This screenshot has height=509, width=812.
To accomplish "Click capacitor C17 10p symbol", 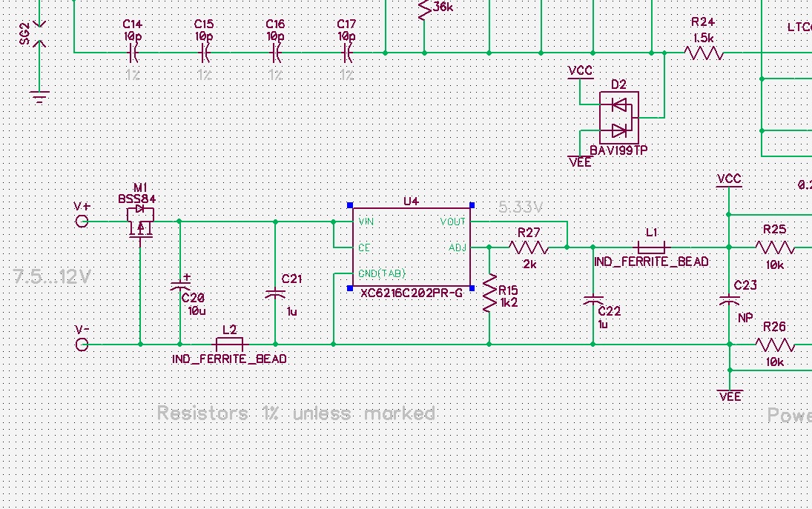I will point(346,53).
